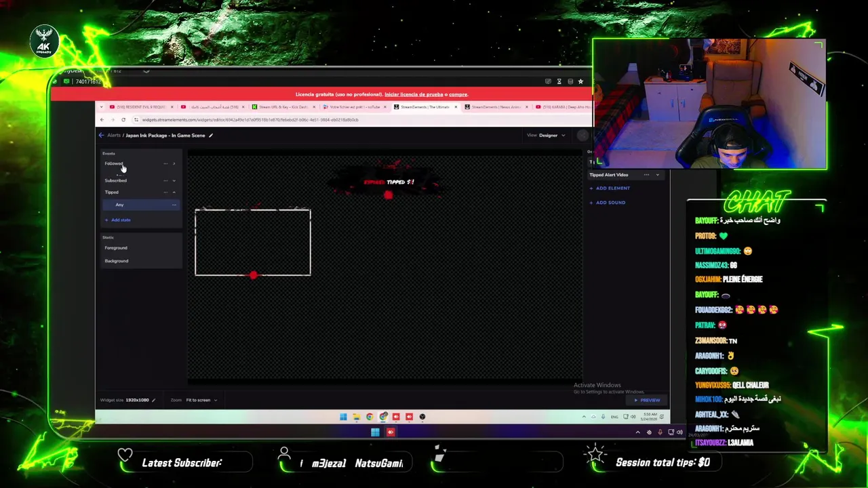Click the microphone icon in outer system tray
This screenshot has width=868, height=488.
[660, 432]
